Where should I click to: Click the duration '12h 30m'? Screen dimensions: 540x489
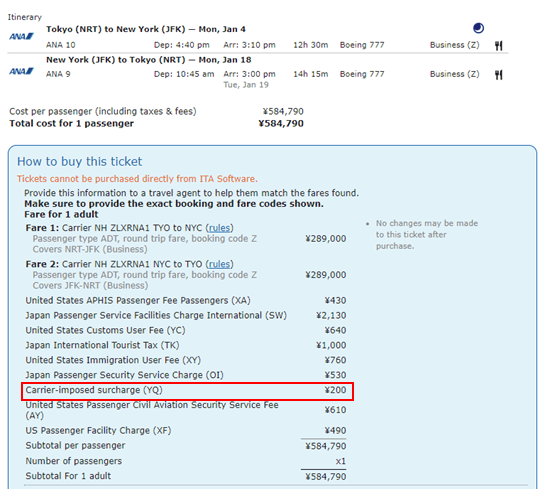pos(311,45)
